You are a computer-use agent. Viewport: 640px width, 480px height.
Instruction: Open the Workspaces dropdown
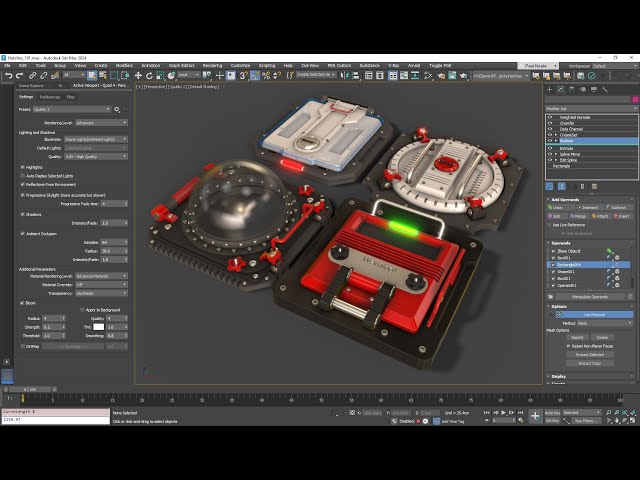[615, 66]
